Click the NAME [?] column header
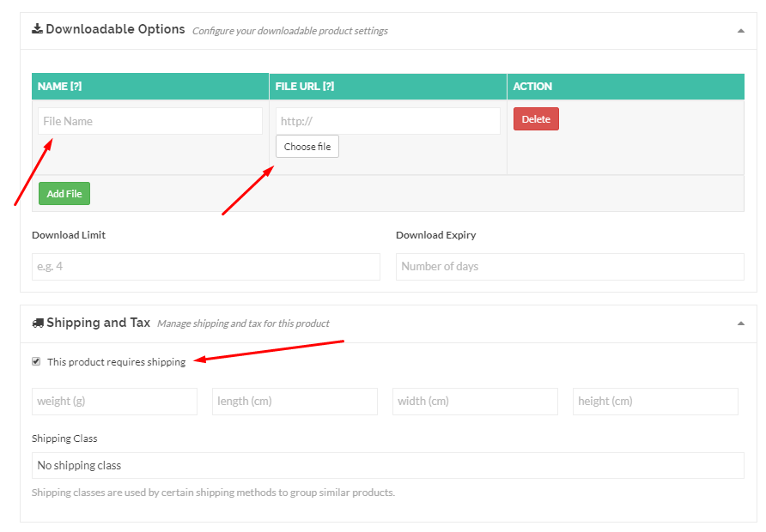766x532 pixels. (150, 87)
